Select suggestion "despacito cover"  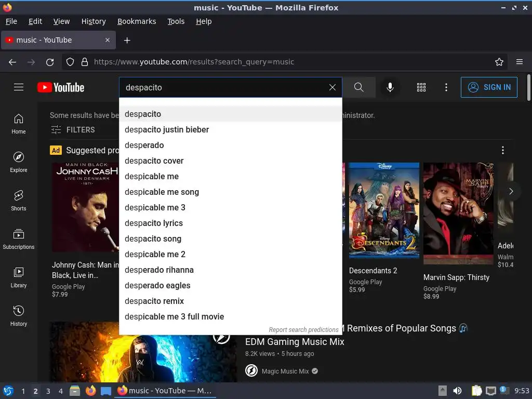(x=231, y=161)
